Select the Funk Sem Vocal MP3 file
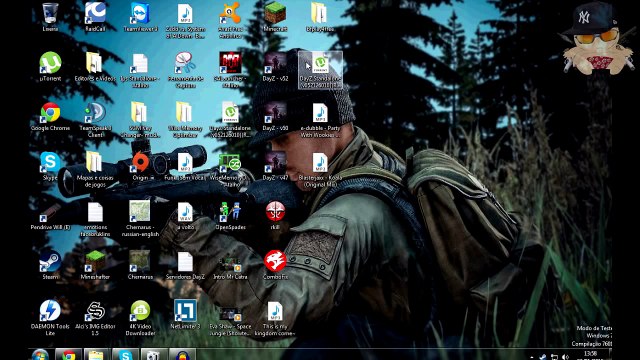The image size is (640, 360). 185,166
